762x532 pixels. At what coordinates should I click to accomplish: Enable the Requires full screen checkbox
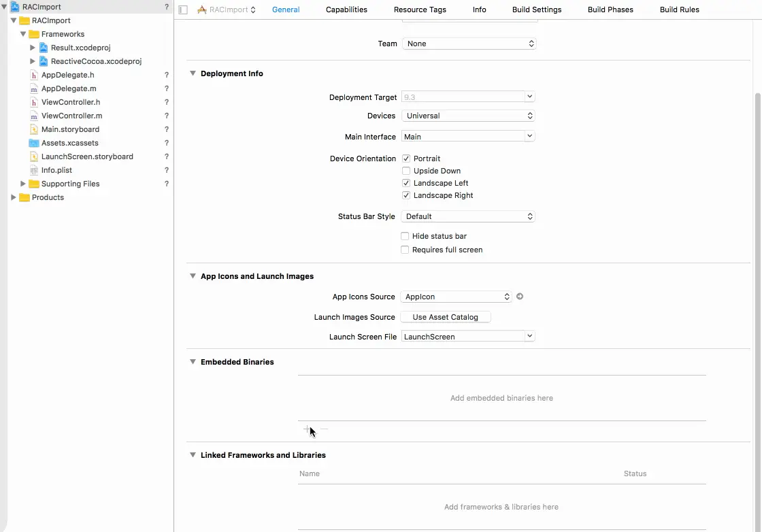tap(405, 250)
